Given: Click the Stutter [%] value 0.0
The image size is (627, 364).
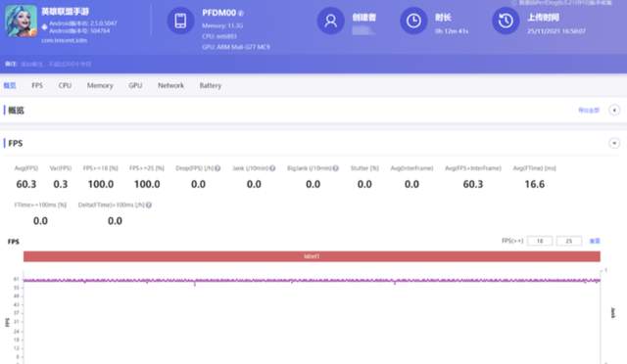Looking at the screenshot, I should (364, 184).
